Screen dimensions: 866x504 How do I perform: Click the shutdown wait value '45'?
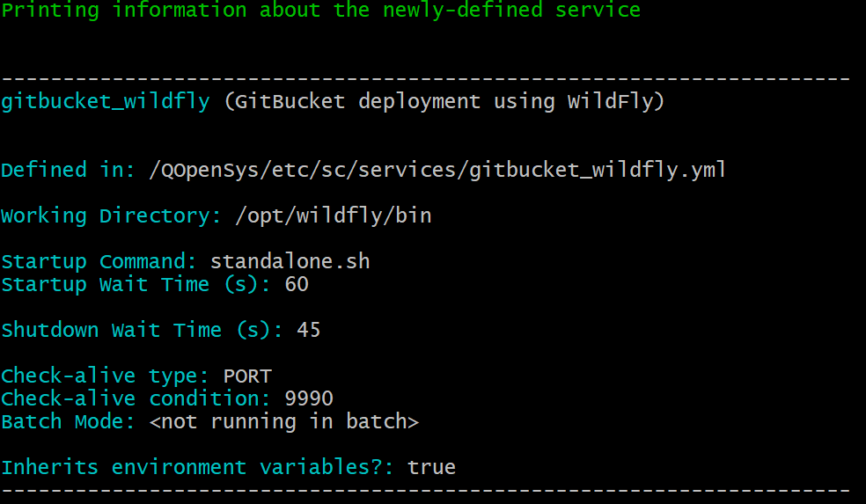click(x=309, y=330)
